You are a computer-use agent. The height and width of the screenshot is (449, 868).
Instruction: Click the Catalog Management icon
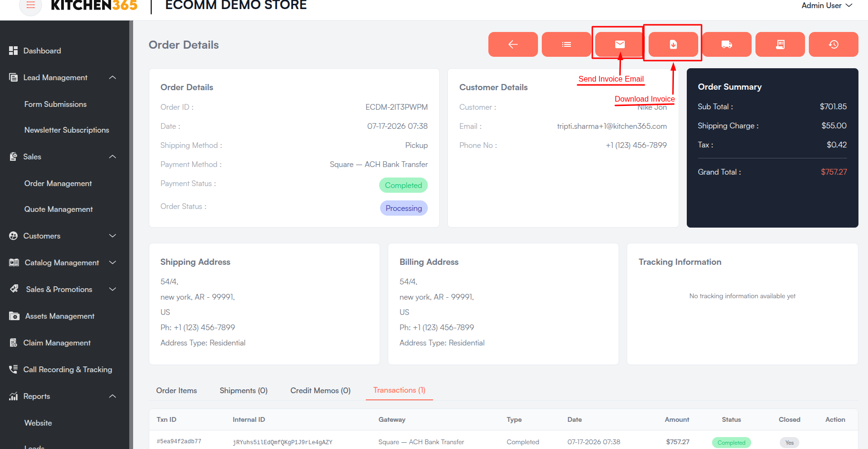(x=14, y=262)
